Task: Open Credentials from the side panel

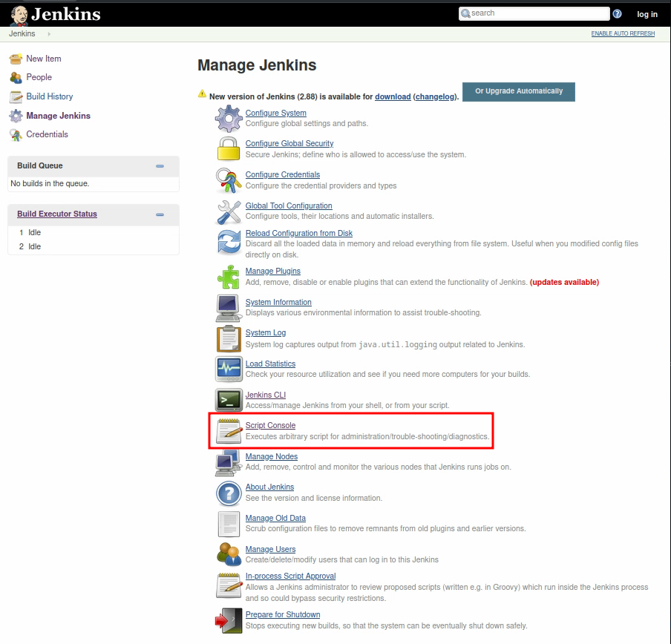Action: [x=47, y=134]
